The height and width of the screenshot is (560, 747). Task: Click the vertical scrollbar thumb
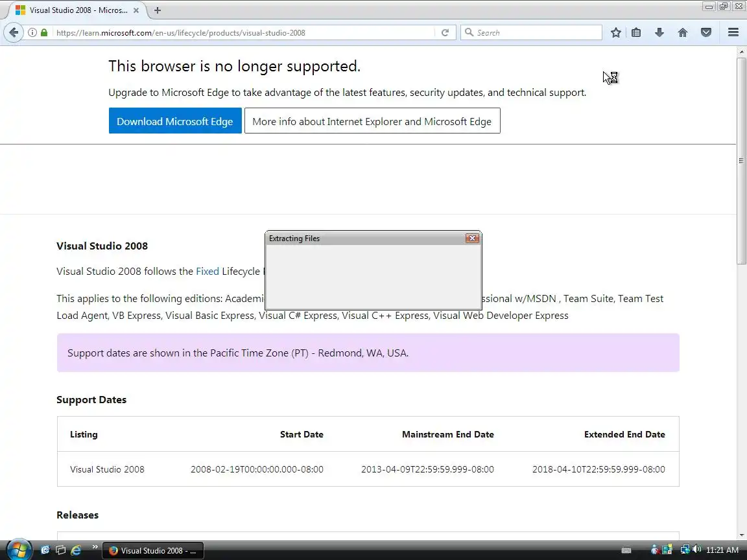(741, 161)
